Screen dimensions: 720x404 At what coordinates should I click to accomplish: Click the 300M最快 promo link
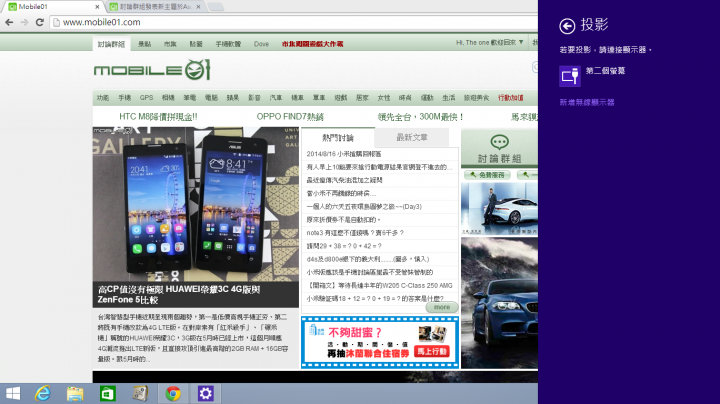(421, 117)
